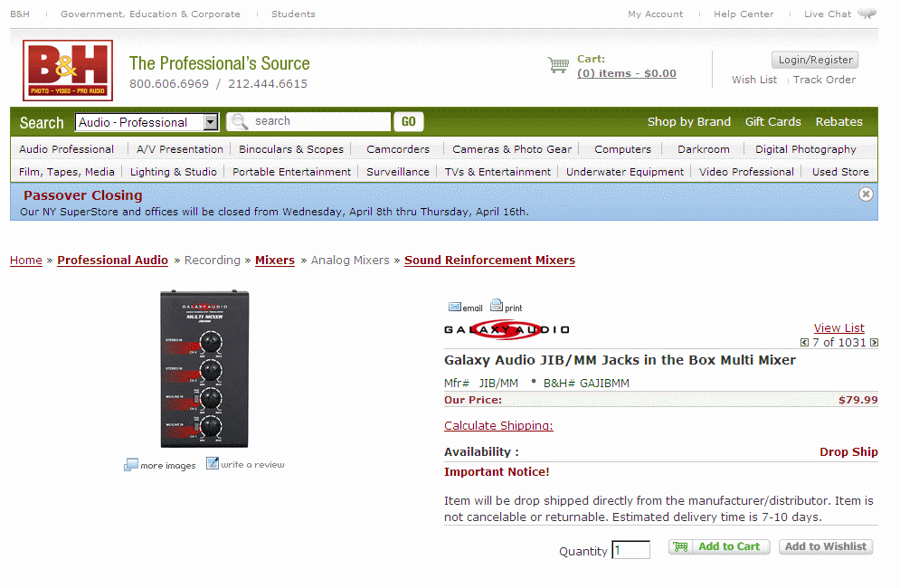Click more images text link
The height and width of the screenshot is (588, 900).
pos(168,466)
